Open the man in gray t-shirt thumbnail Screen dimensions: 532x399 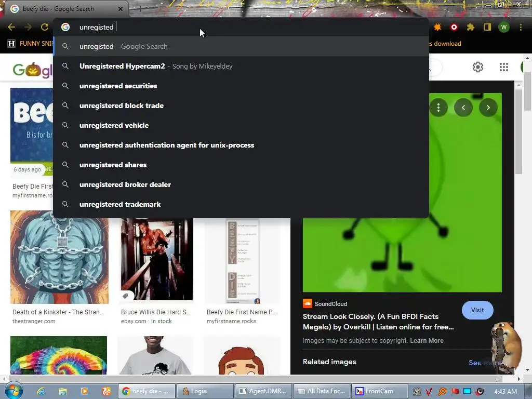[155, 355]
